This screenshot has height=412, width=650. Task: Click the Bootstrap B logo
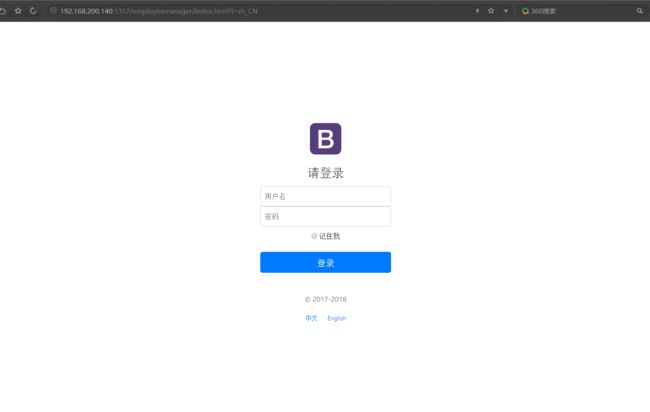point(325,139)
